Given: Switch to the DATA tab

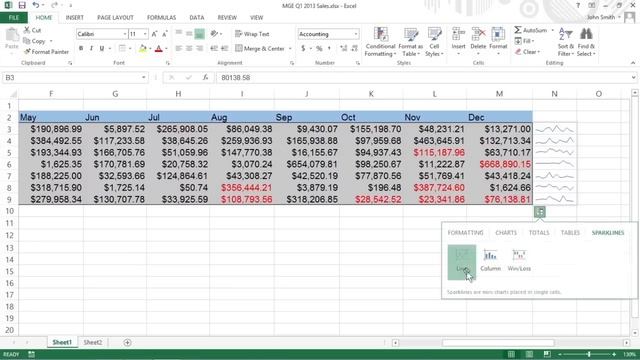Looking at the screenshot, I should pyautogui.click(x=197, y=18).
